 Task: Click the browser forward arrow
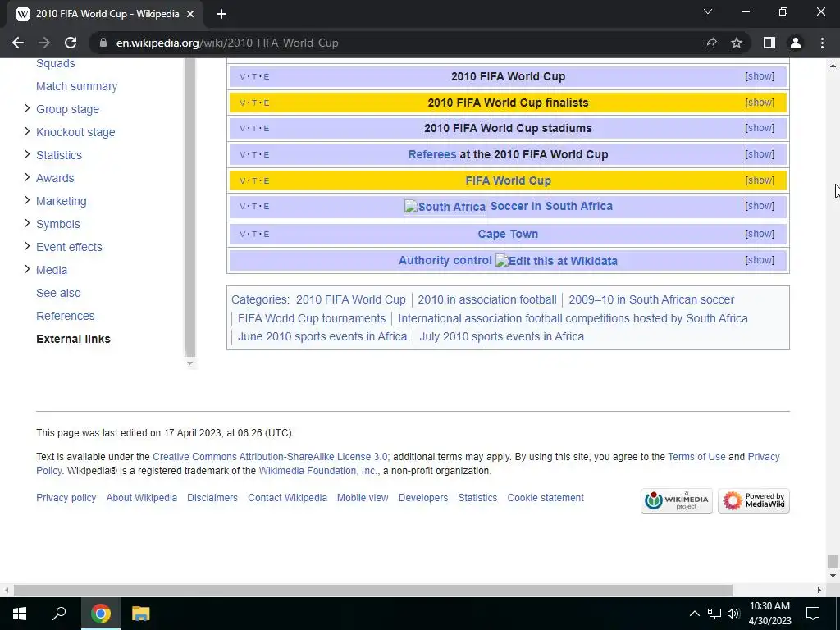click(44, 43)
